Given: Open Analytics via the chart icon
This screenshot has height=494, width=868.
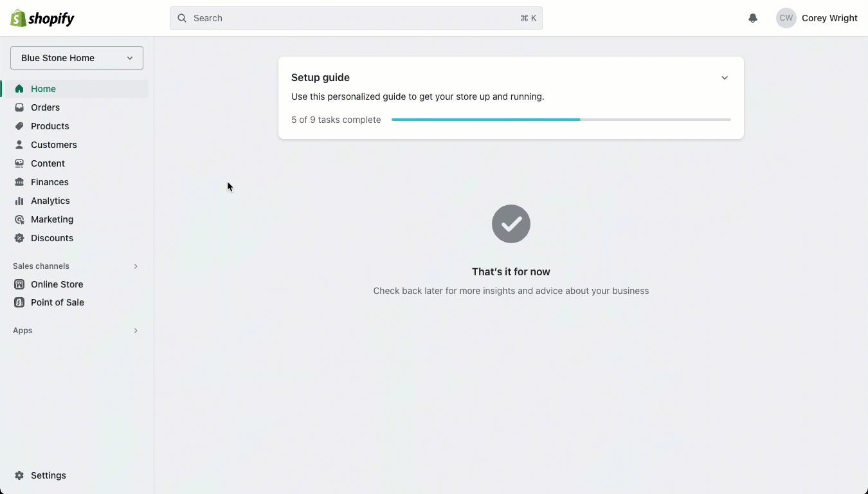Looking at the screenshot, I should click(19, 201).
